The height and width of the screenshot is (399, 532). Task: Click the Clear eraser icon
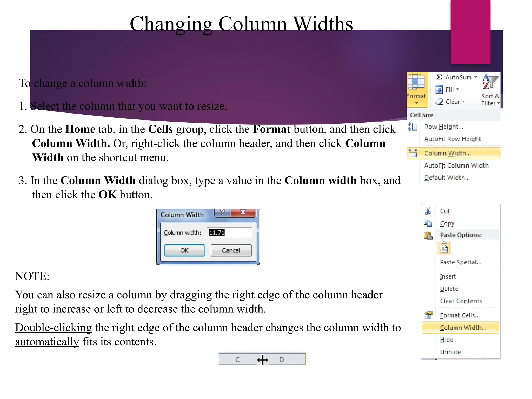[439, 102]
